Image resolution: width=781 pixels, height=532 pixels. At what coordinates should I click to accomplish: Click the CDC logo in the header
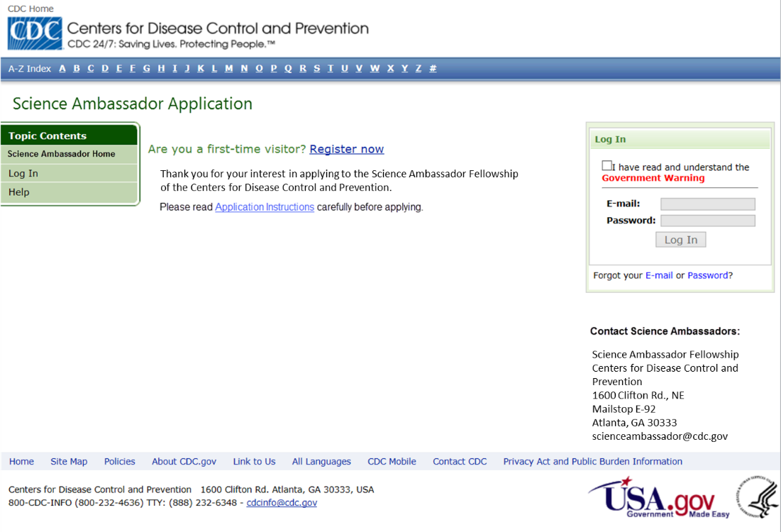point(35,34)
